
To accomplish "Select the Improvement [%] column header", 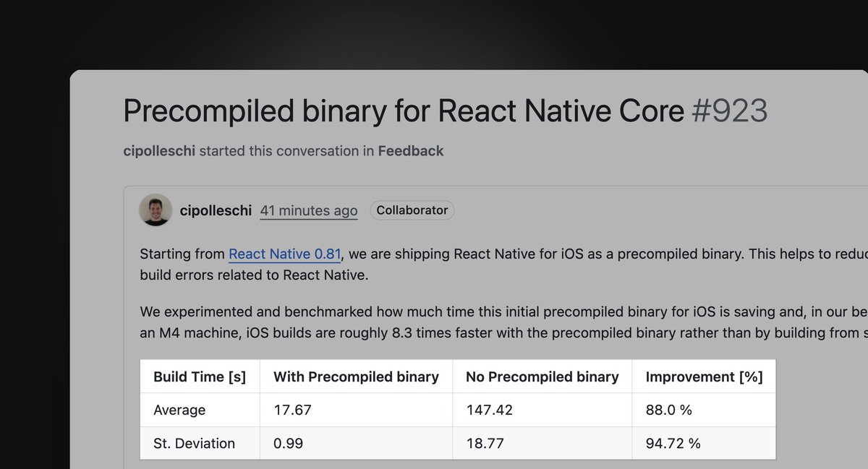I will pos(704,377).
